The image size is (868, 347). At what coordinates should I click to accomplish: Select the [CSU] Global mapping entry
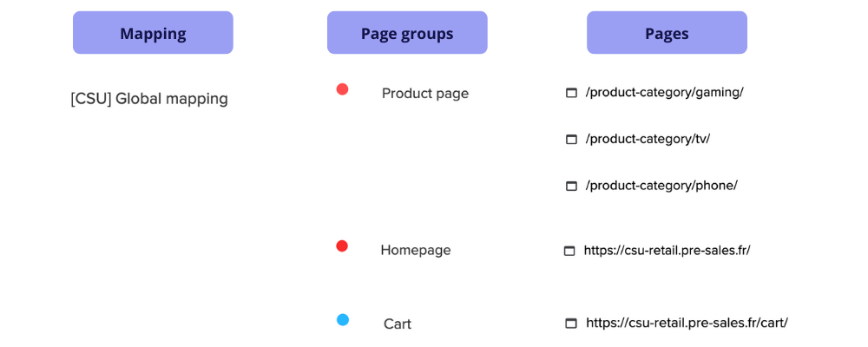click(x=149, y=99)
